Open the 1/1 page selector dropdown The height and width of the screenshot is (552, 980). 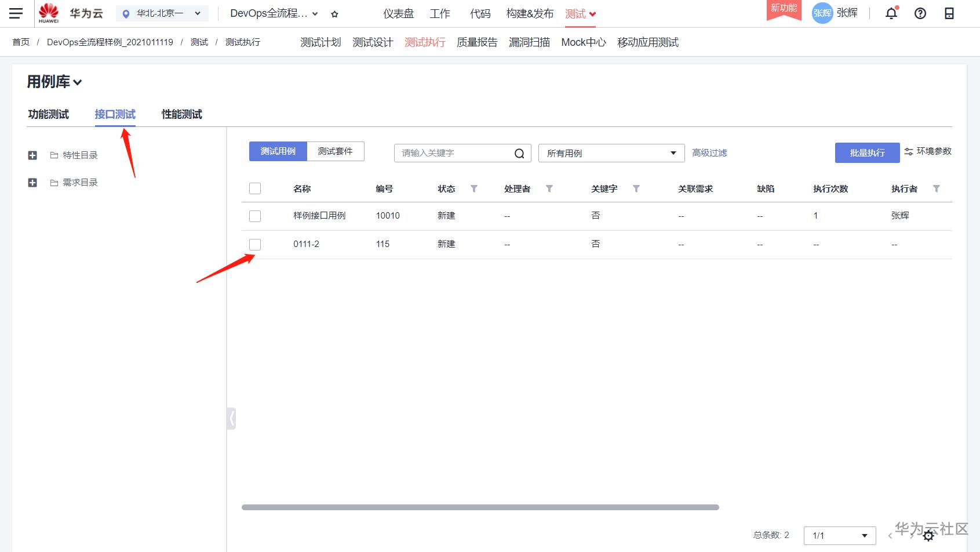[x=840, y=536]
